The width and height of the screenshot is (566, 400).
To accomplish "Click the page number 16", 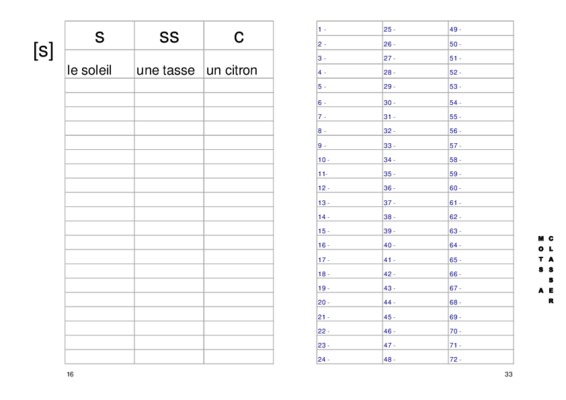I will click(x=70, y=374).
